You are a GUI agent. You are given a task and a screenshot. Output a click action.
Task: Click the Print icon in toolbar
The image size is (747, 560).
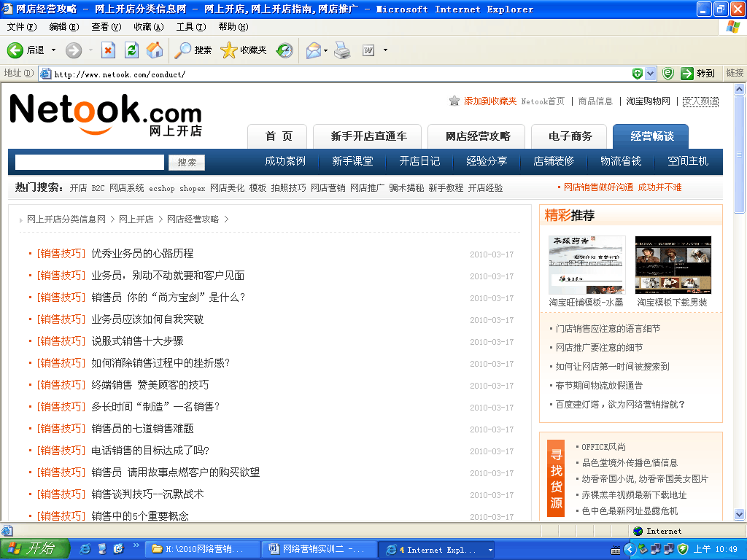(x=342, y=50)
